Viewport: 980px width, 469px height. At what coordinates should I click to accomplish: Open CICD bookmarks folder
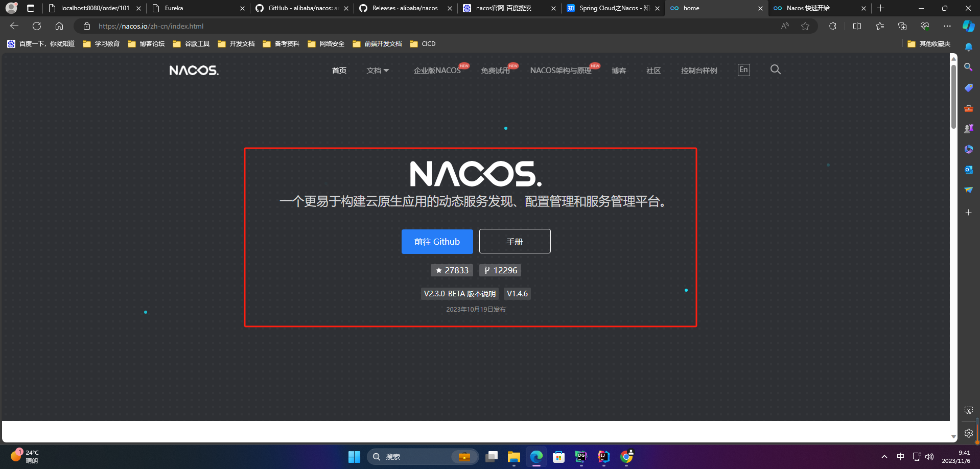(423, 44)
